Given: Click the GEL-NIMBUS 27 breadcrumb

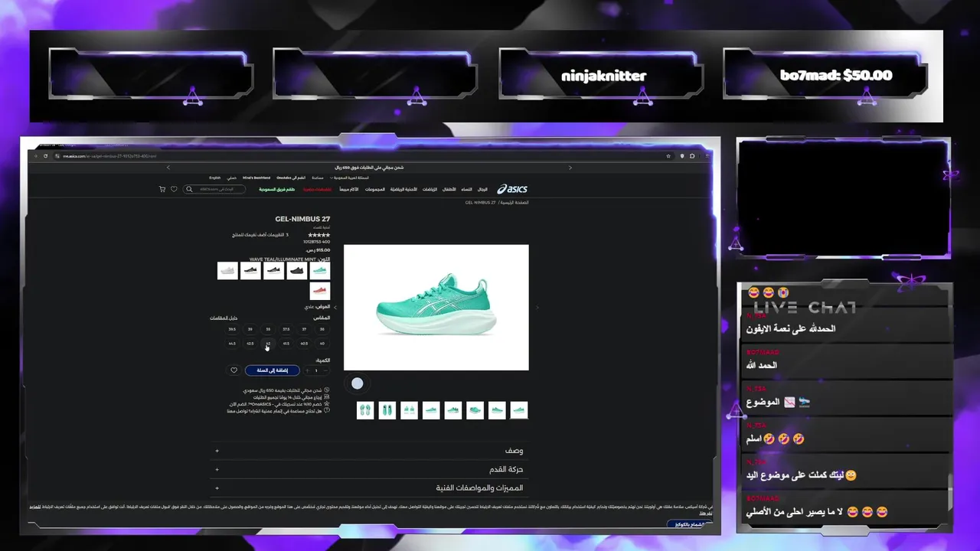Looking at the screenshot, I should [x=480, y=203].
